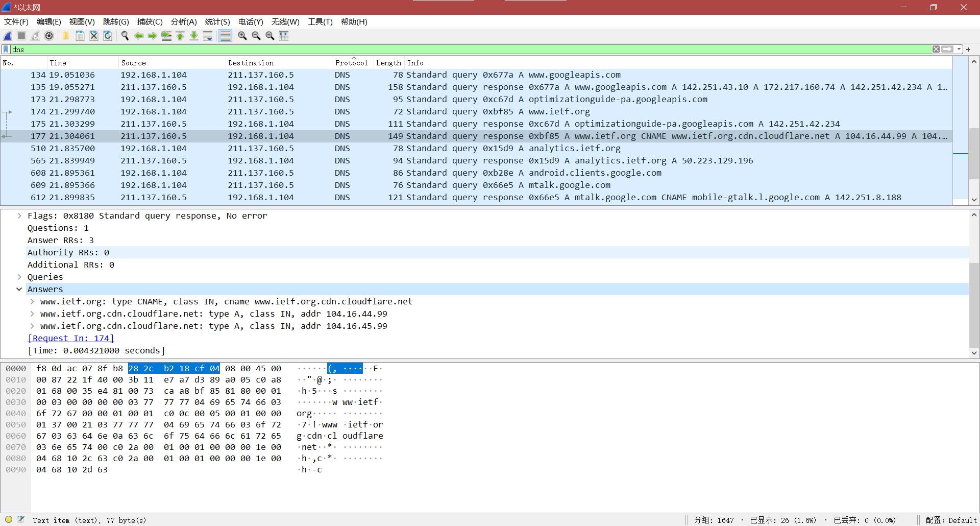This screenshot has width=980, height=526.
Task: Toggle packet list colorization
Action: click(225, 36)
